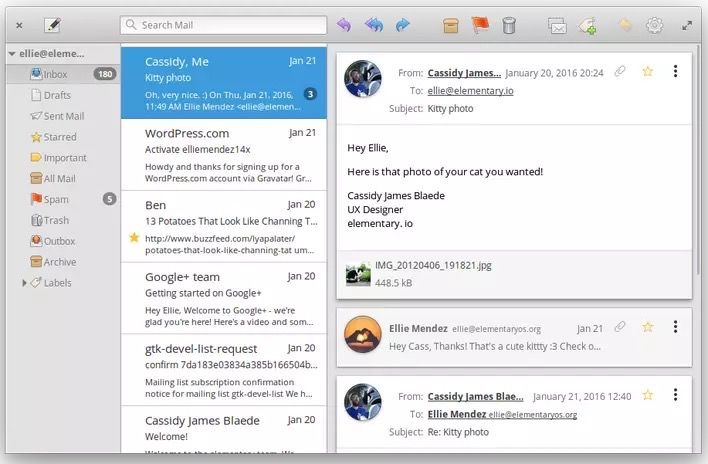Image resolution: width=708 pixels, height=464 pixels.
Task: Collapse the ellie@eleme... account tree
Action: pyautogui.click(x=12, y=54)
